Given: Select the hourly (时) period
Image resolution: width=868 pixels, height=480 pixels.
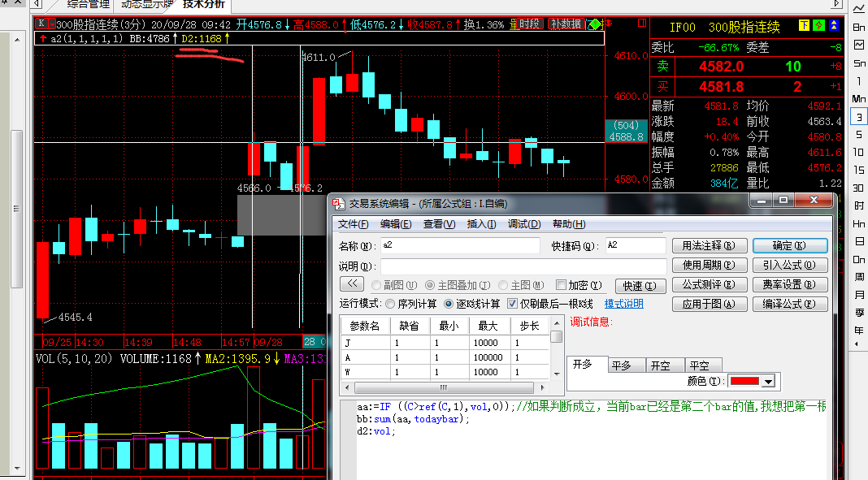Looking at the screenshot, I should [x=858, y=205].
